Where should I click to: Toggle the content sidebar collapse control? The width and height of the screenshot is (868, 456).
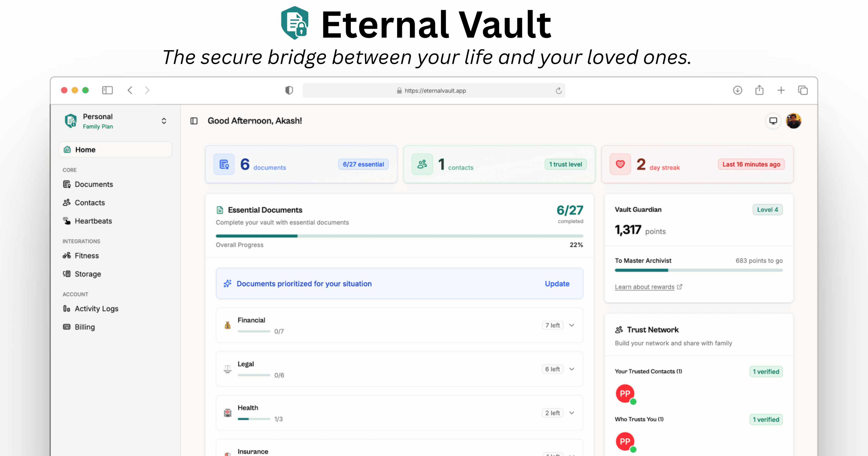click(194, 121)
